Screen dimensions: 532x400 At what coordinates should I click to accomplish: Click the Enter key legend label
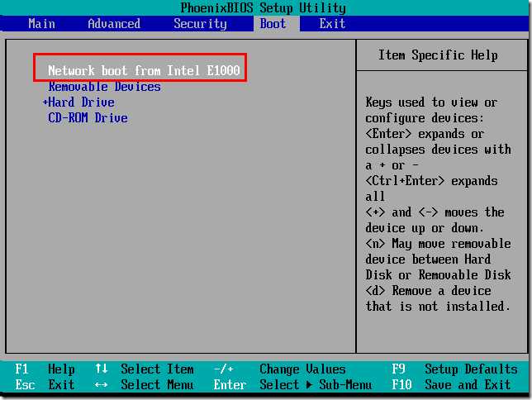[x=230, y=385]
